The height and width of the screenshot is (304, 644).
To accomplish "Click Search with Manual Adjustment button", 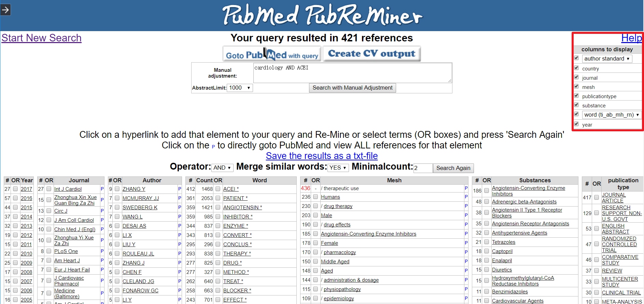I will point(352,88).
